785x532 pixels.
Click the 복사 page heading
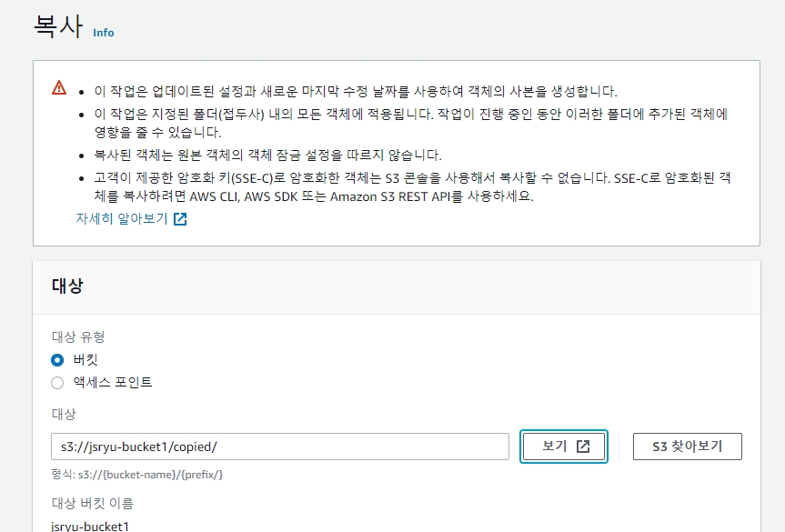point(58,25)
